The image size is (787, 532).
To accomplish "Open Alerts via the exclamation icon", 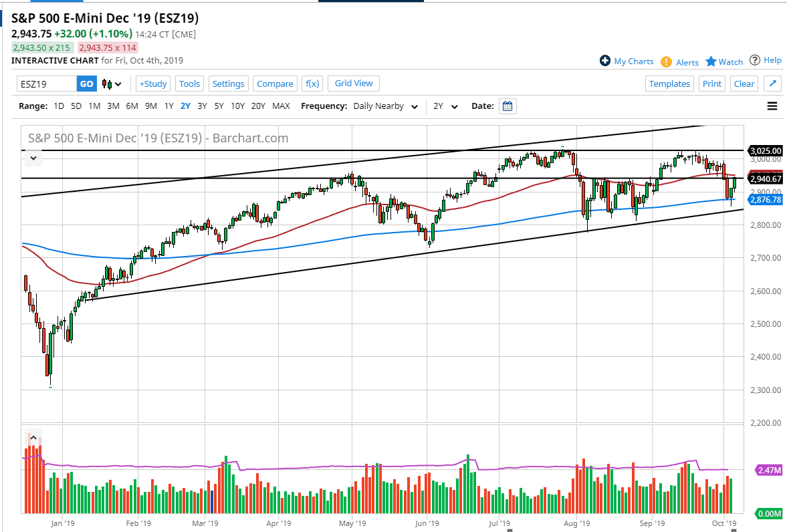I will pyautogui.click(x=667, y=61).
